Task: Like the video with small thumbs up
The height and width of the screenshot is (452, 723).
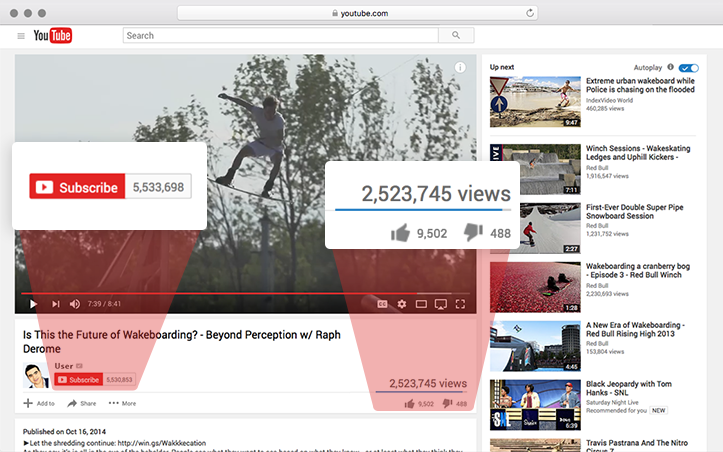Action: 409,404
